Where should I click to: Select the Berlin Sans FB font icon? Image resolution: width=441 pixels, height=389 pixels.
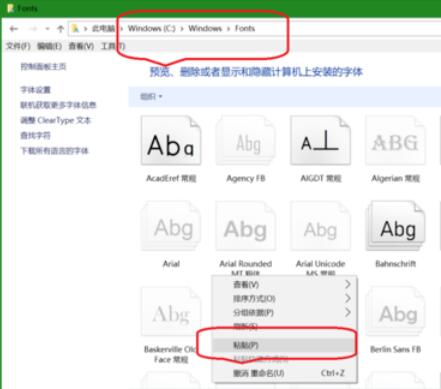click(x=395, y=311)
